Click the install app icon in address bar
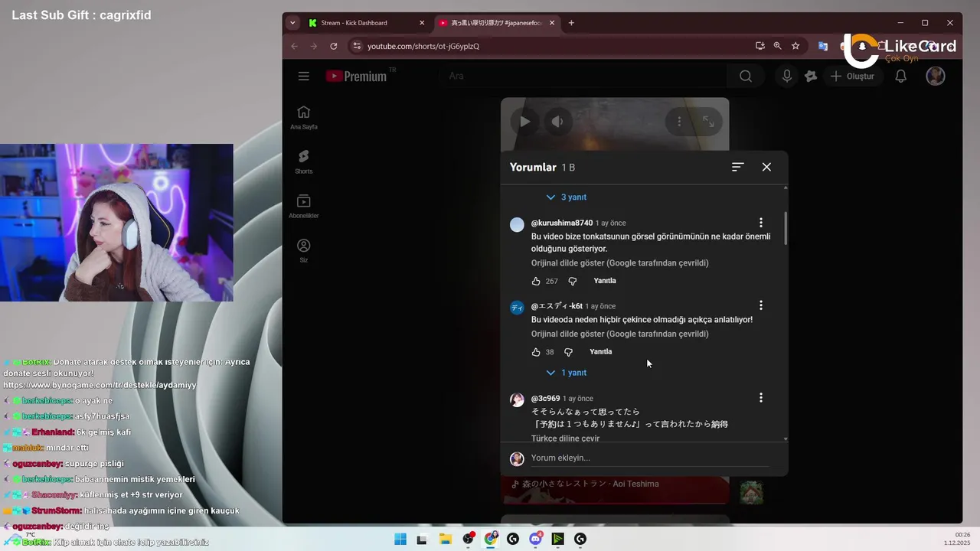This screenshot has width=980, height=551. click(760, 46)
